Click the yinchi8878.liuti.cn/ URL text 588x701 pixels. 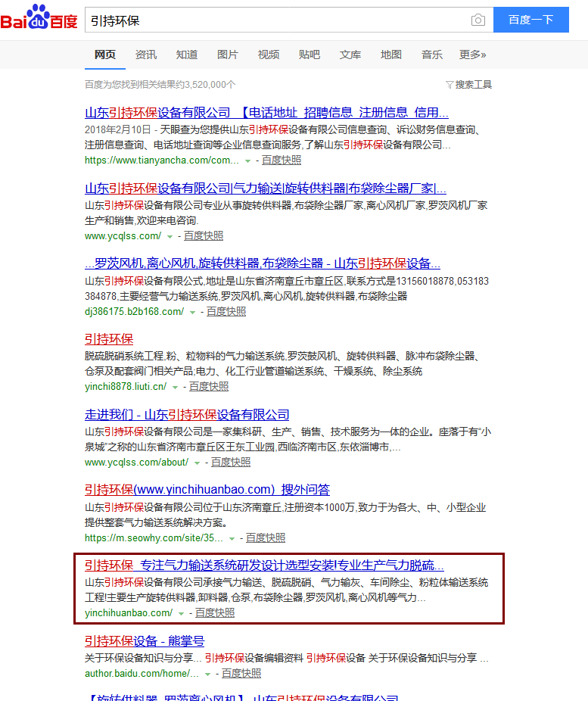[126, 386]
